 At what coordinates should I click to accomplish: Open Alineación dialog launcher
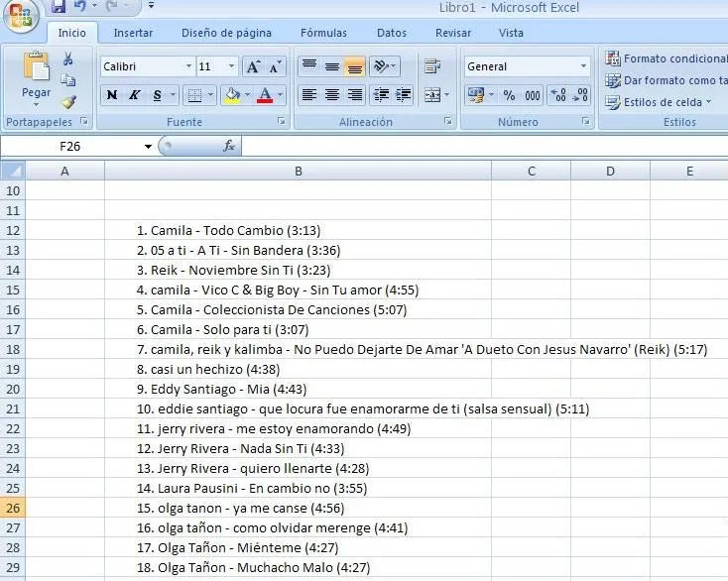point(448,121)
